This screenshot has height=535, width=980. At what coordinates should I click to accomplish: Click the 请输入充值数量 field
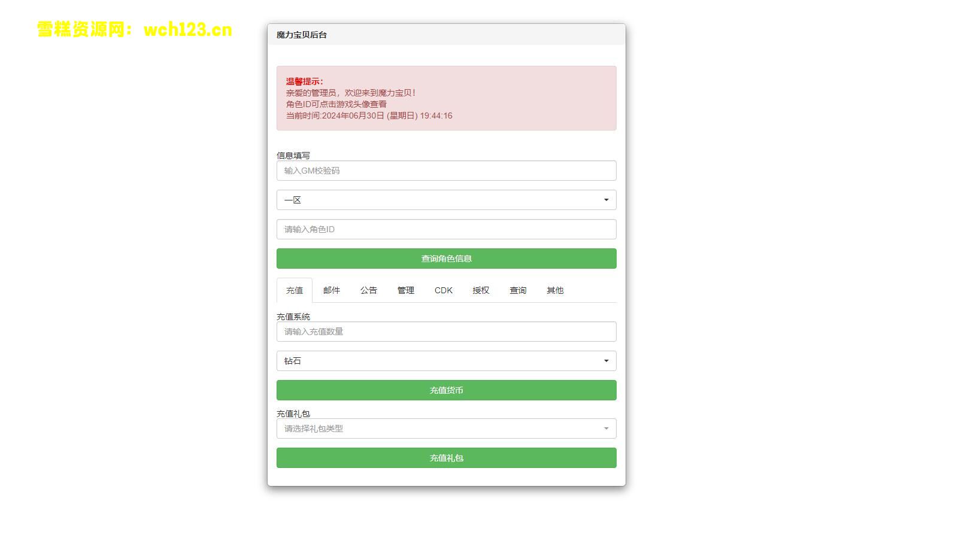(446, 332)
